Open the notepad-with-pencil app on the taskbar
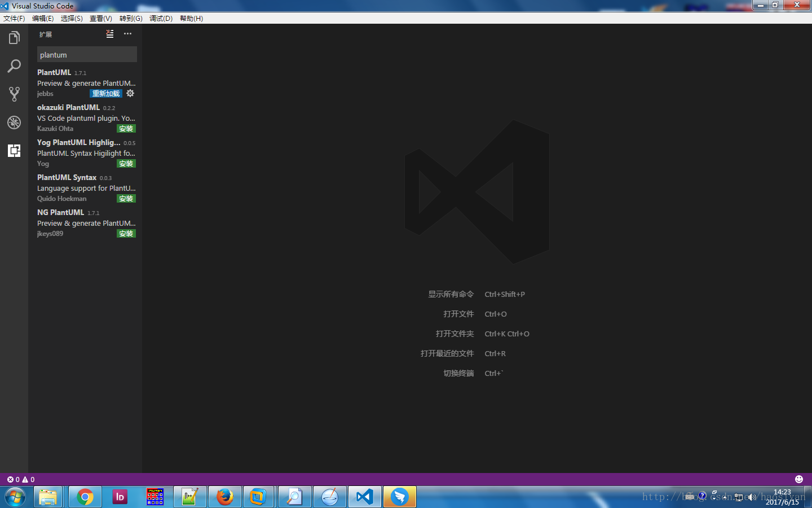The image size is (812, 508). click(x=190, y=497)
